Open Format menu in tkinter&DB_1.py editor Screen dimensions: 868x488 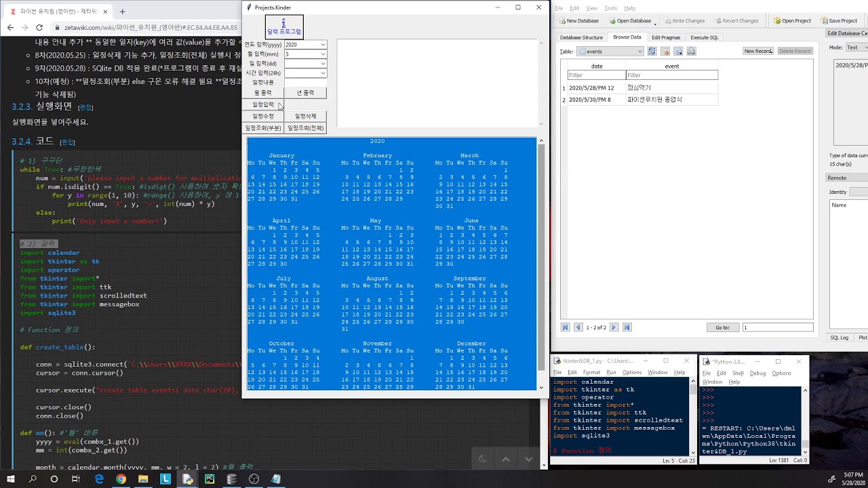click(591, 373)
